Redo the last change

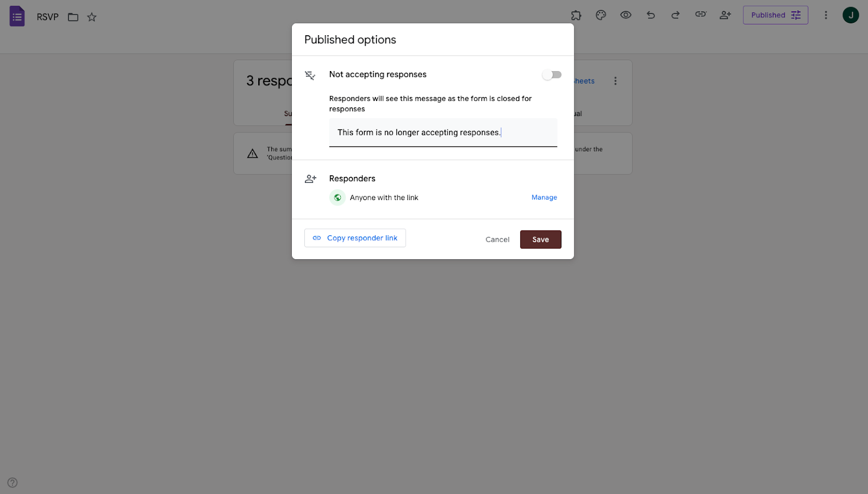click(x=675, y=15)
